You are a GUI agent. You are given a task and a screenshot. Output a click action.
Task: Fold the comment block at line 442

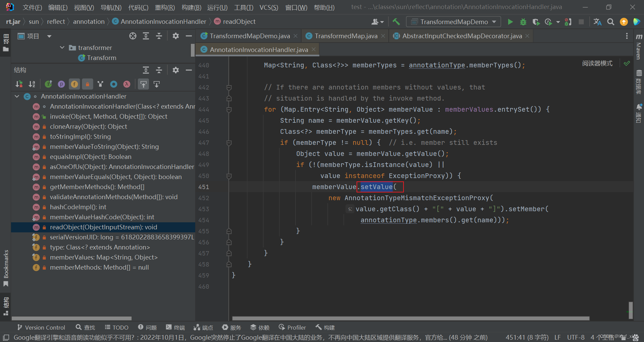(x=229, y=88)
